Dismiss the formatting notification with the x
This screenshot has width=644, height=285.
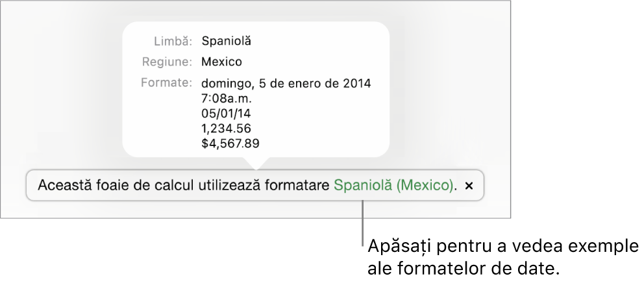[469, 186]
